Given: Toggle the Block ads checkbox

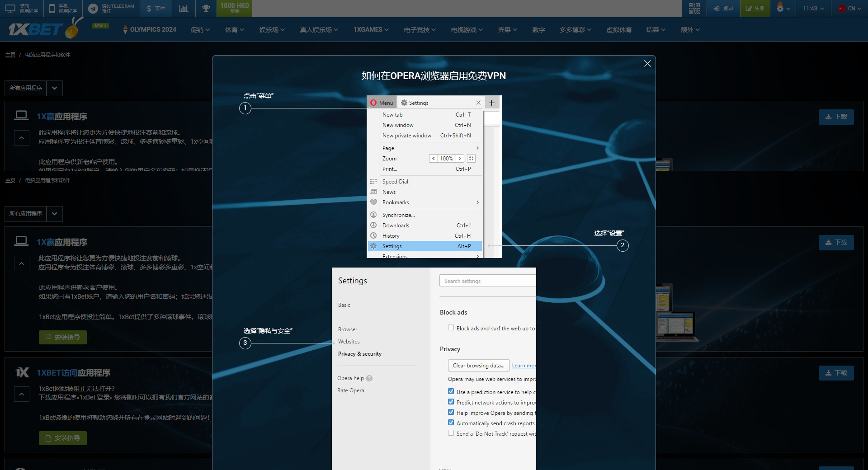Looking at the screenshot, I should click(451, 328).
